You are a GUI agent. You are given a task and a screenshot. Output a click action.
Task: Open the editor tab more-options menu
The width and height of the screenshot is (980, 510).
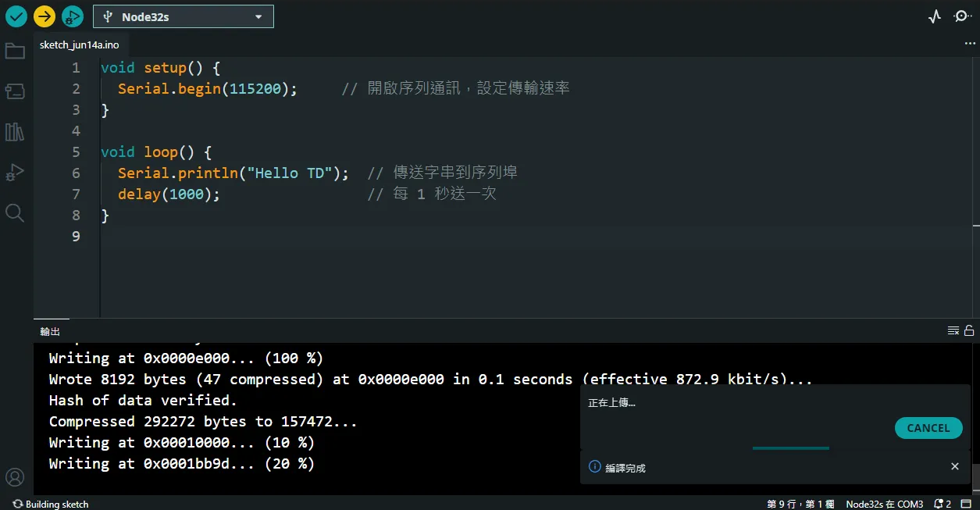click(x=970, y=45)
